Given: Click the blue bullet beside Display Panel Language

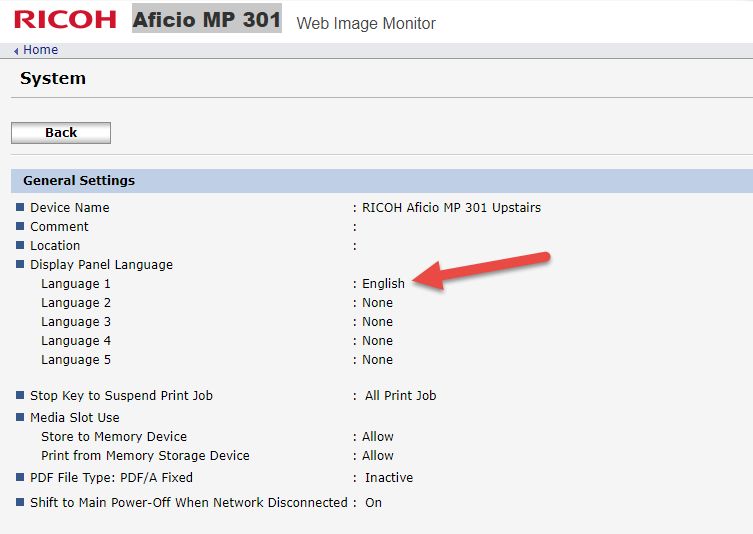Looking at the screenshot, I should point(20,264).
